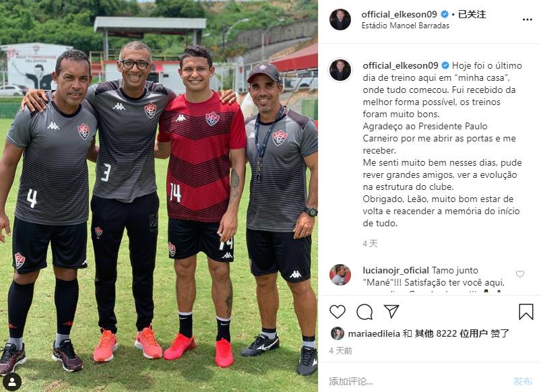Open official_elkeson09 profile picture in header
Viewport: 541px width, 392px height.
340,20
